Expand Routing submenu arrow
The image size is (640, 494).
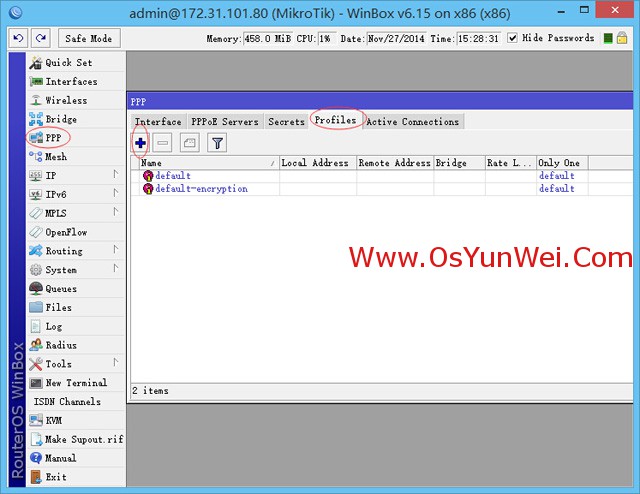116,249
